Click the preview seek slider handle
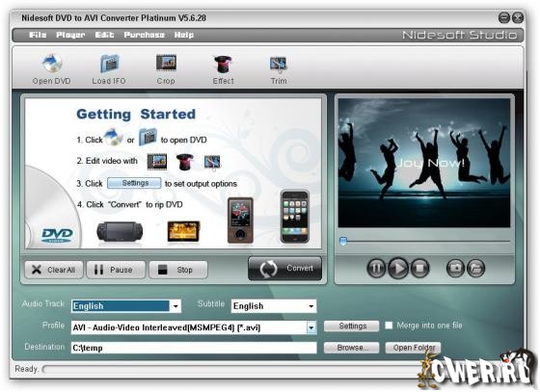 tap(343, 241)
